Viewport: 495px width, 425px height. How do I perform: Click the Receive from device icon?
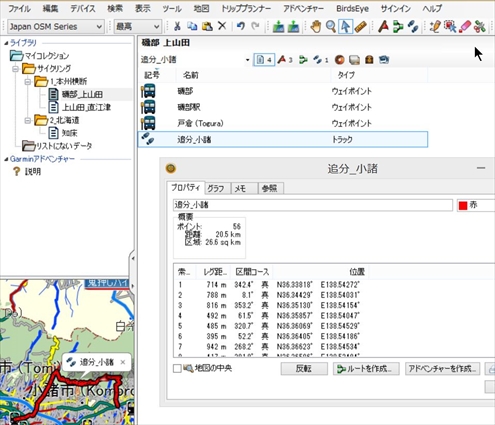[293, 26]
